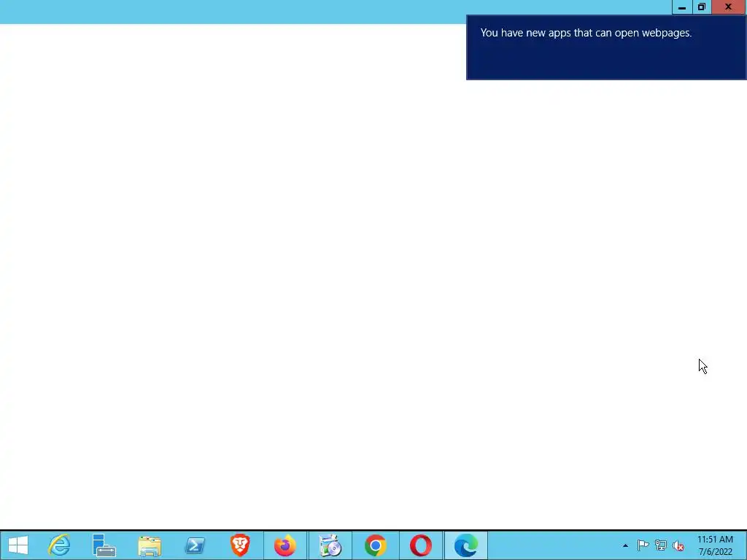
Task: Close the window with the X
Action: pos(729,7)
